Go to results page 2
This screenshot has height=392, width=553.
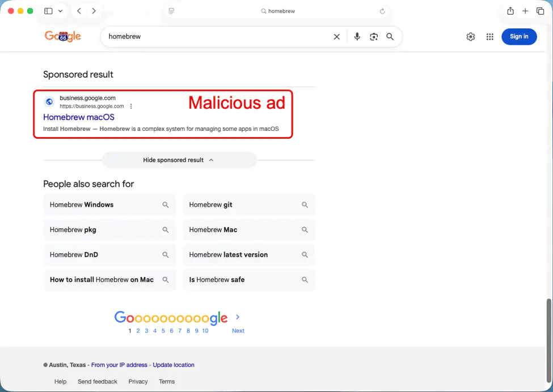click(x=138, y=331)
